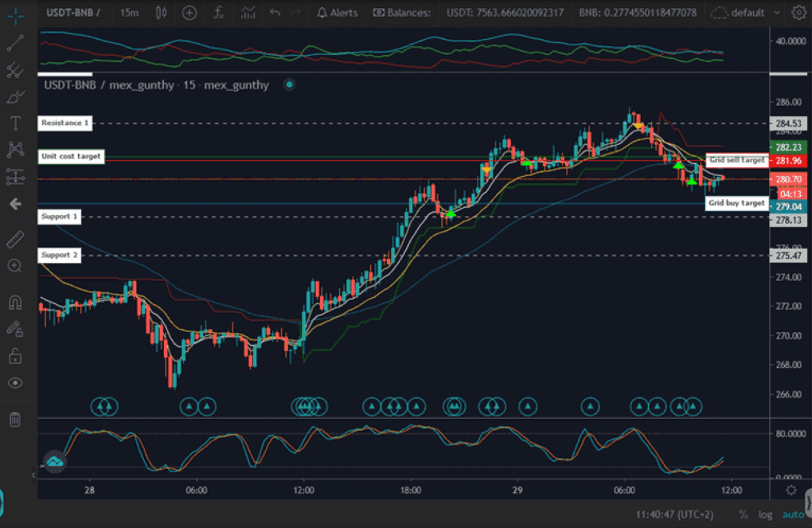Remove drawings with trash icon
This screenshot has height=528, width=812.
15,419
